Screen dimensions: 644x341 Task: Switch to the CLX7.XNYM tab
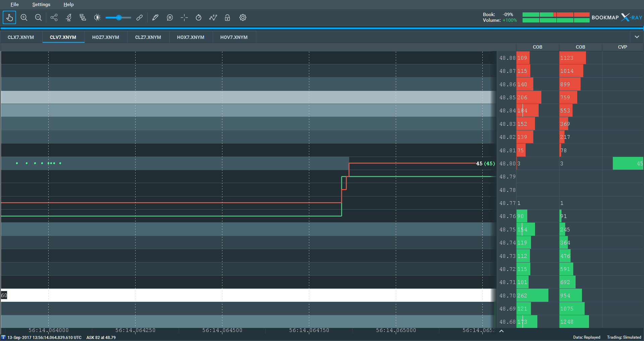click(21, 37)
